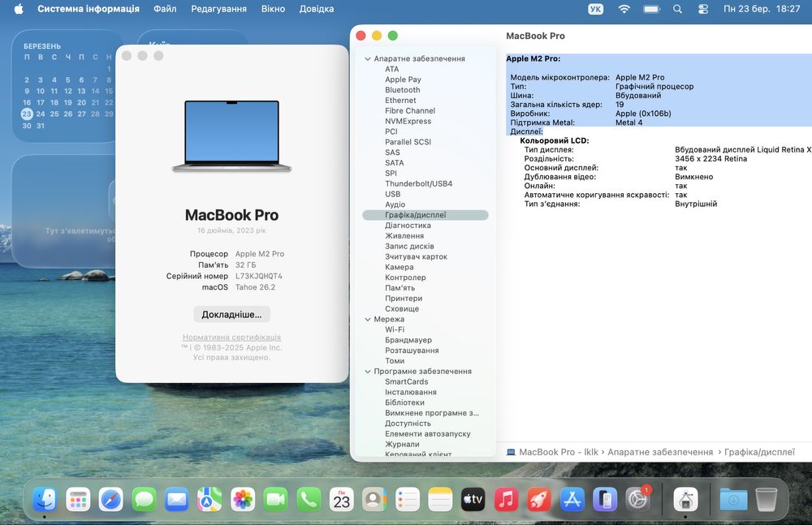This screenshot has height=525, width=812.
Task: Open the Messages app in the Dock
Action: coord(144,500)
